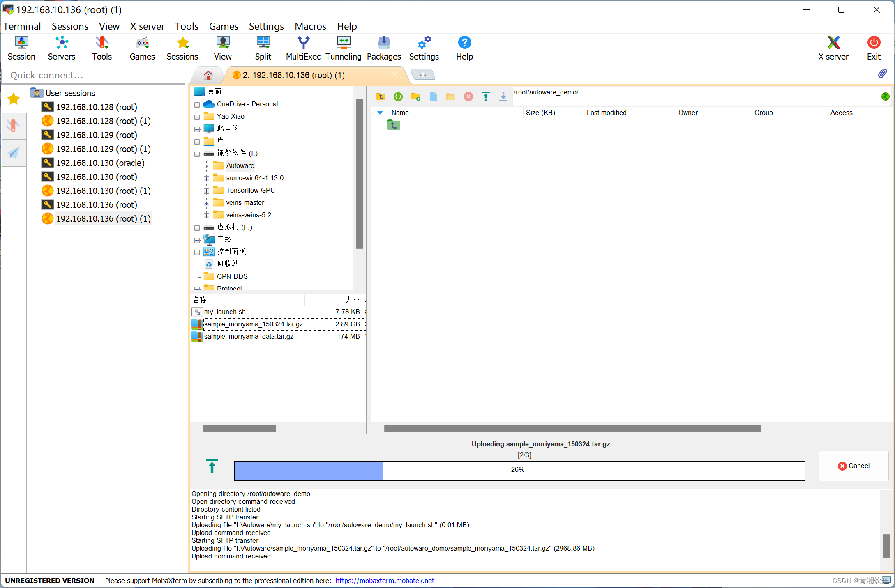Click the local folder tree vertical scrollbar

(360, 174)
